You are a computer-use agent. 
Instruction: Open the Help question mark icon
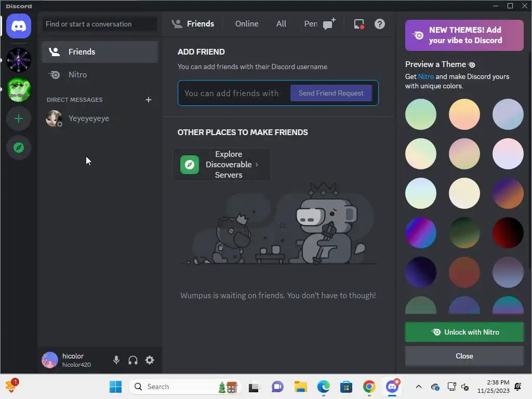tap(380, 24)
